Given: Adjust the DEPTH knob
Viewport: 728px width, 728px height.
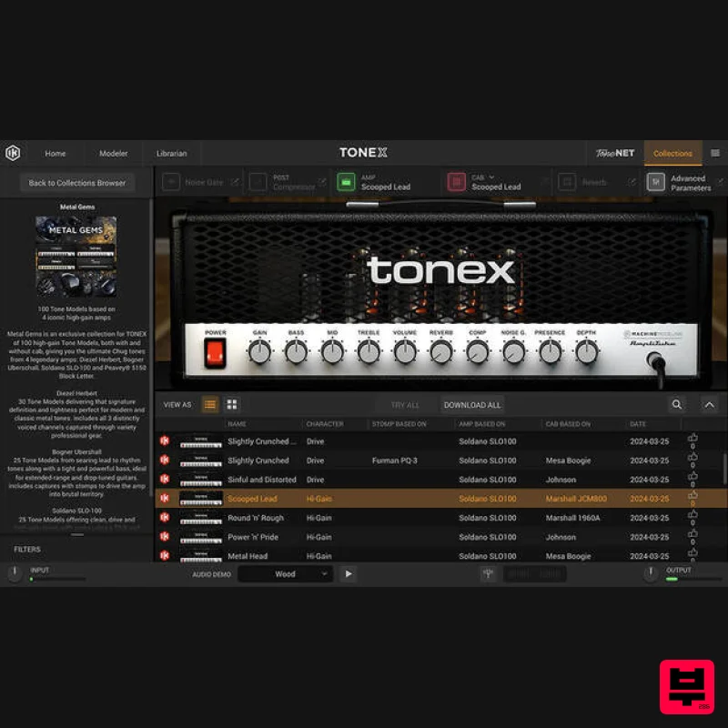Looking at the screenshot, I should [586, 352].
